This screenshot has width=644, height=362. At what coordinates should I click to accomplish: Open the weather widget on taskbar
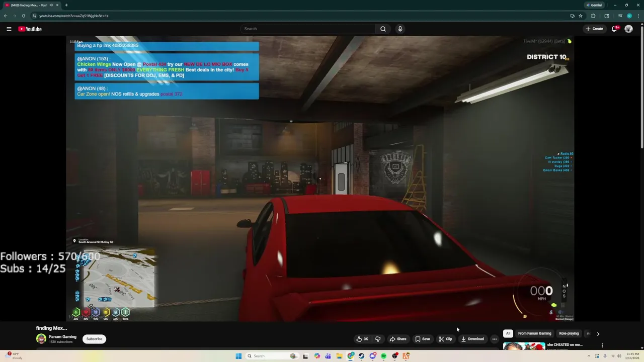click(14, 356)
